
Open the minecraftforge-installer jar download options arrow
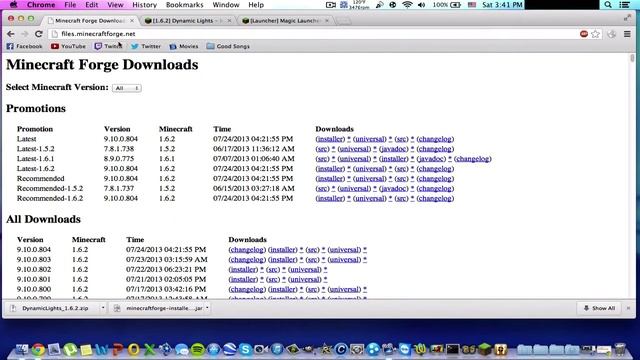(x=207, y=308)
